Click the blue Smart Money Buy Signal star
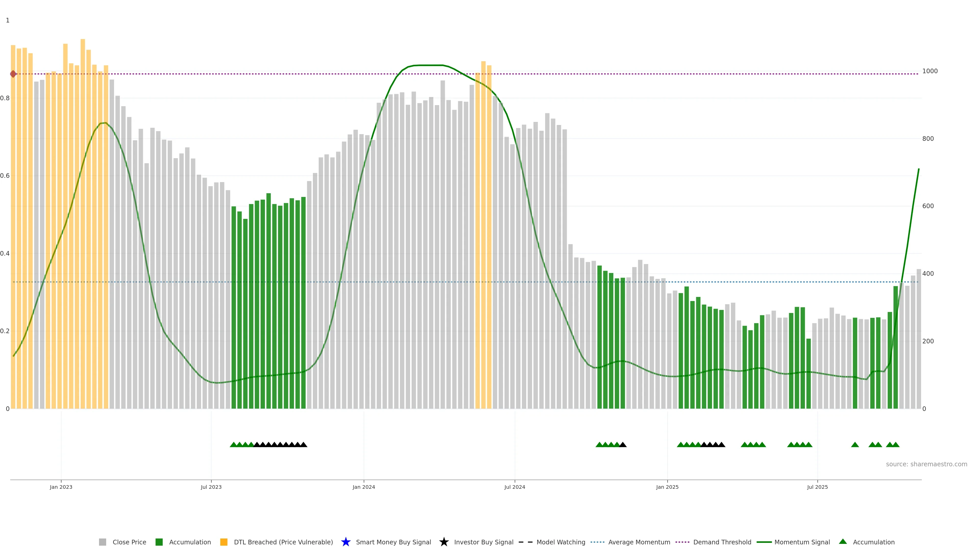Image resolution: width=980 pixels, height=551 pixels. point(346,542)
